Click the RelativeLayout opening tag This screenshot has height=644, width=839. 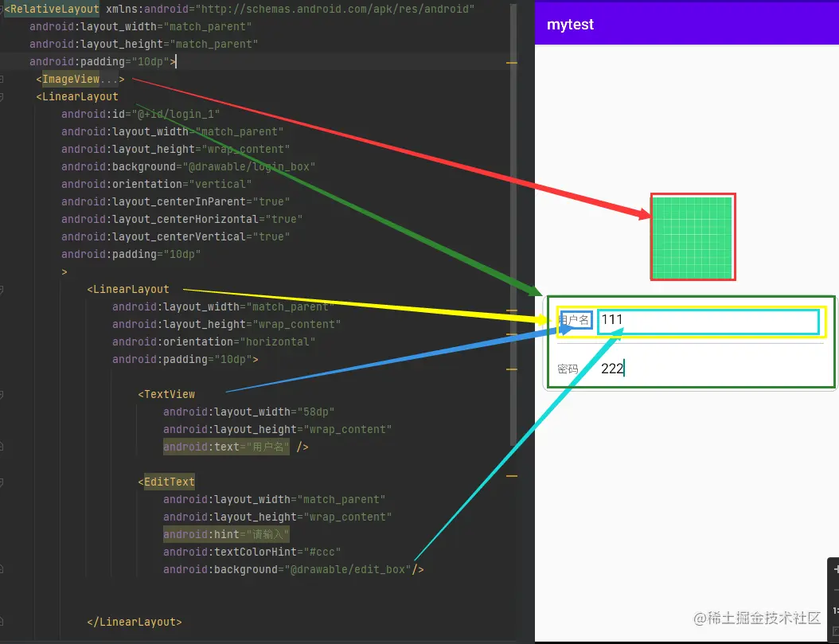52,9
